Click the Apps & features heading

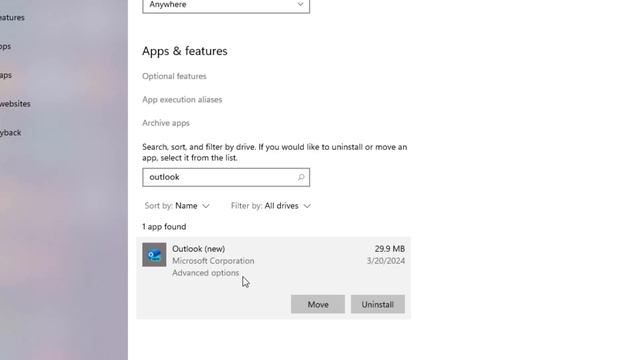coord(185,51)
